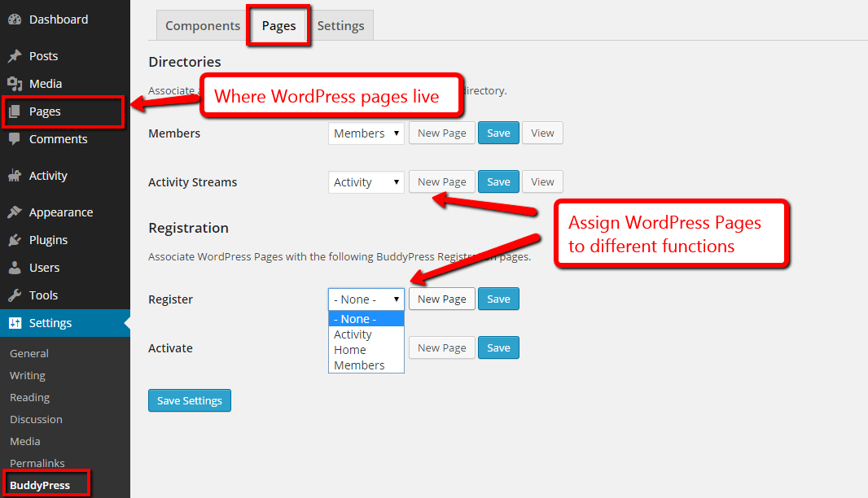Click the 'Members' row label

(x=174, y=133)
